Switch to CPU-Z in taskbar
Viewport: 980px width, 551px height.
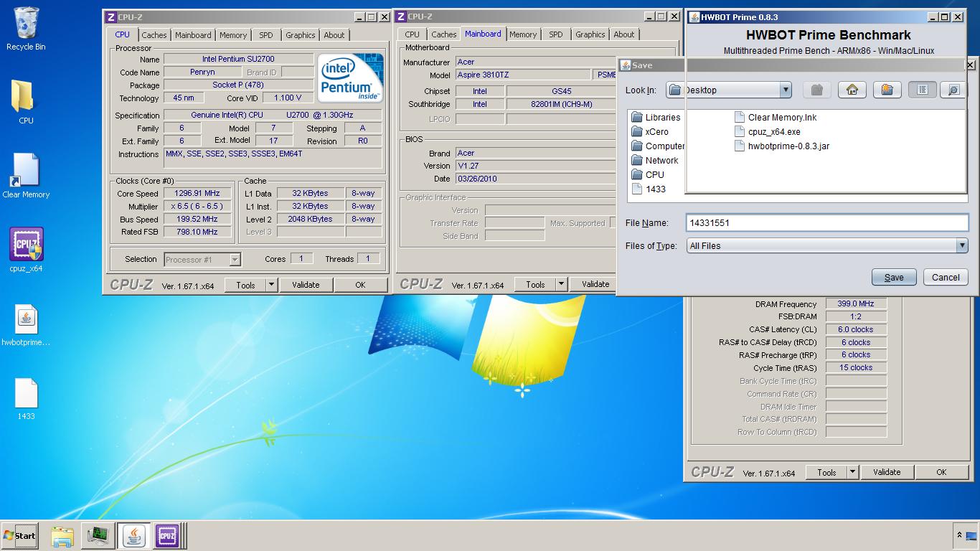pos(167,535)
